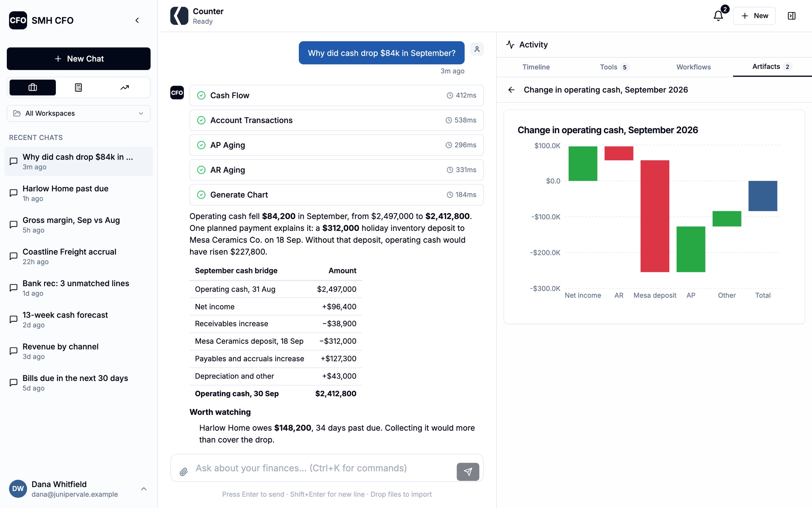The image size is (812, 508).
Task: Open notifications bell with 2 alerts
Action: [x=718, y=16]
